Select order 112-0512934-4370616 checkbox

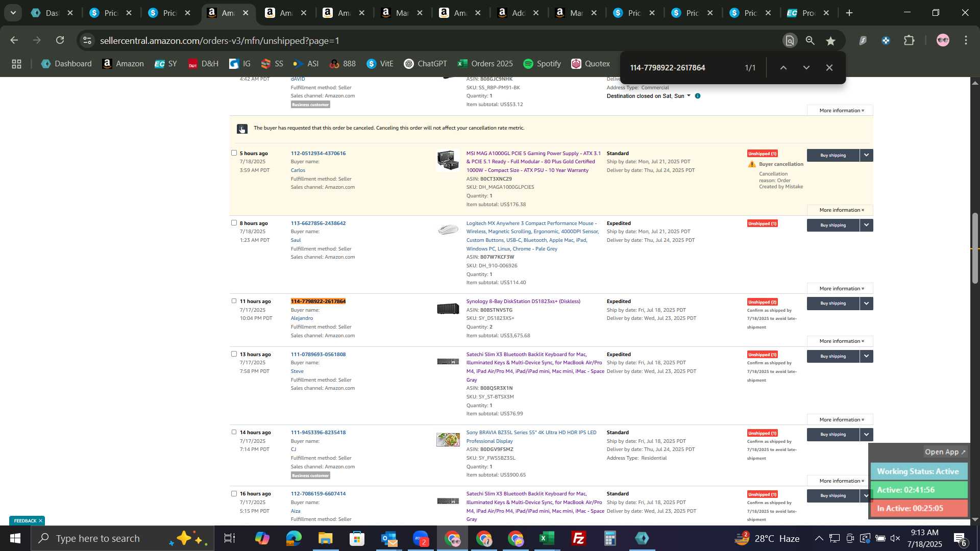[x=234, y=153]
